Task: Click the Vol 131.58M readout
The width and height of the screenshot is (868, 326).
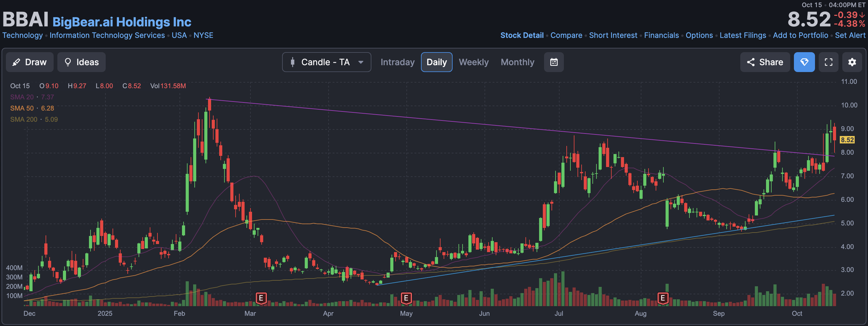Action: click(168, 86)
